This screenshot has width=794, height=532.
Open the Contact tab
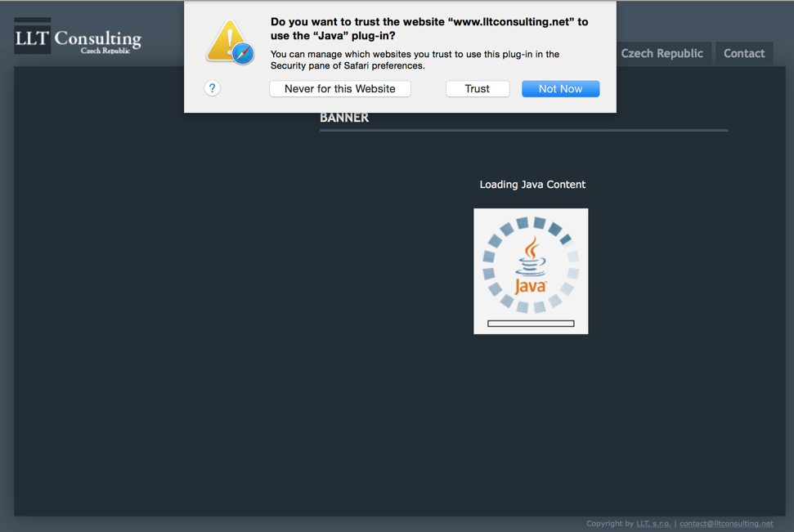pos(744,54)
